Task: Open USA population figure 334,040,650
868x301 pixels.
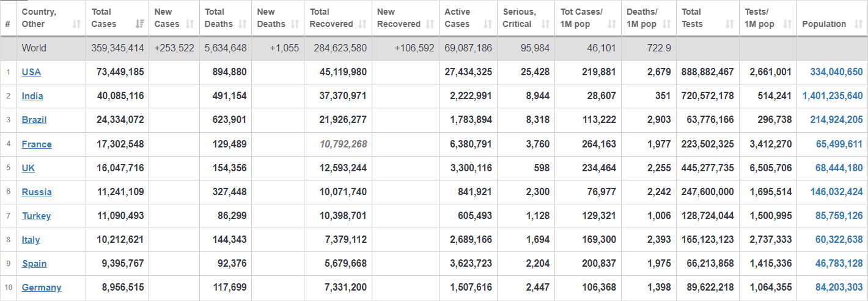Action: click(x=836, y=72)
